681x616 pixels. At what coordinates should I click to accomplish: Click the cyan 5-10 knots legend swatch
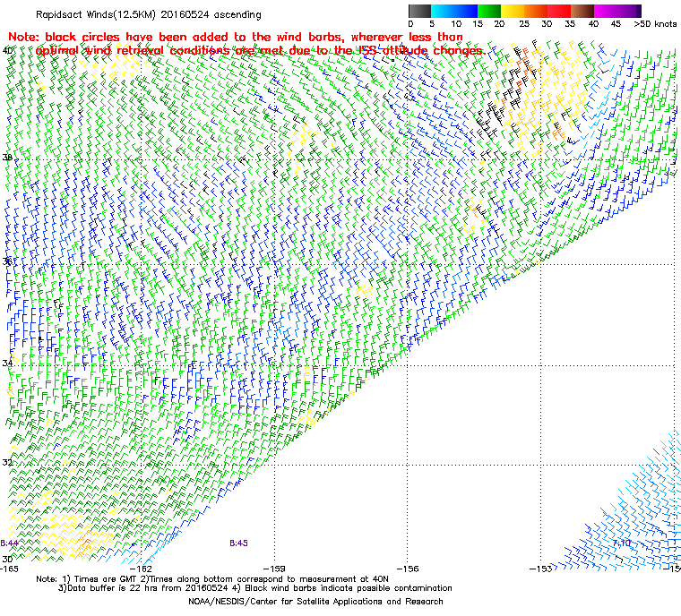(443, 11)
